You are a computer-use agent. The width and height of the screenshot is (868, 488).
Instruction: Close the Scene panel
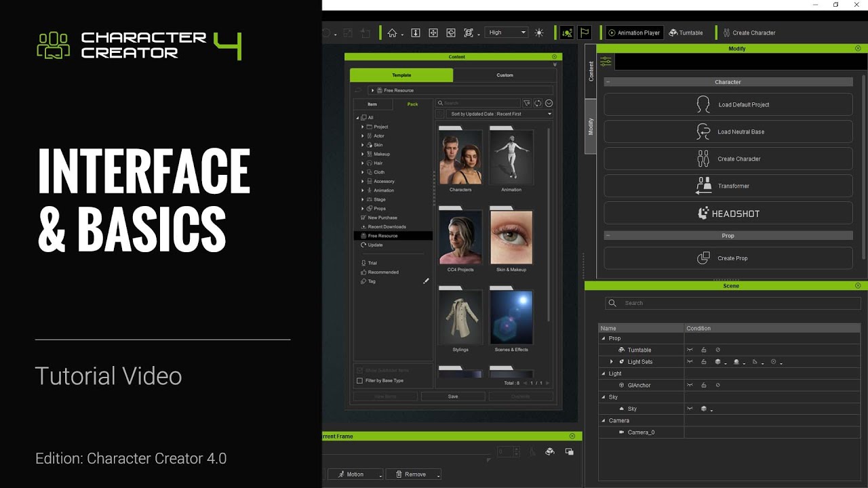[858, 285]
